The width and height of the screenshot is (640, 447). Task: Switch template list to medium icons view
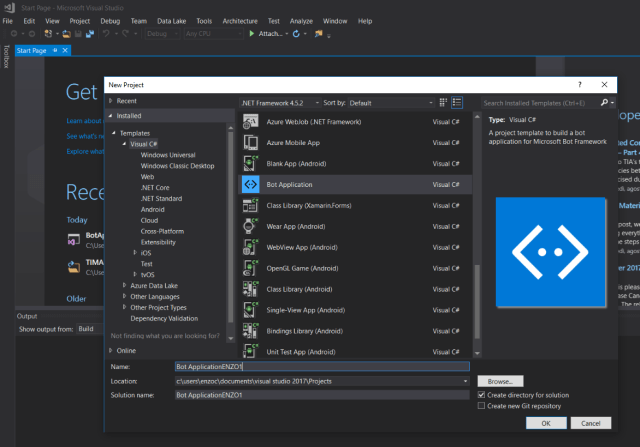point(443,102)
